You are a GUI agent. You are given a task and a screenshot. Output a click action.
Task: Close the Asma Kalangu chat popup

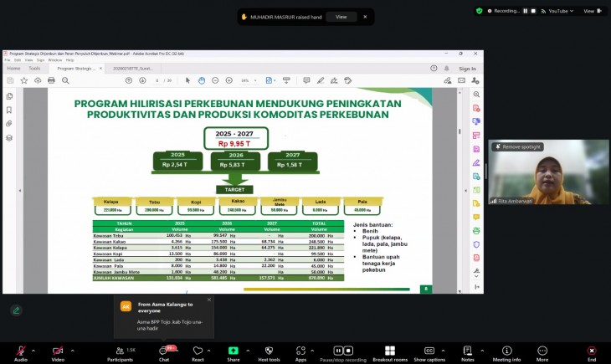point(209,300)
